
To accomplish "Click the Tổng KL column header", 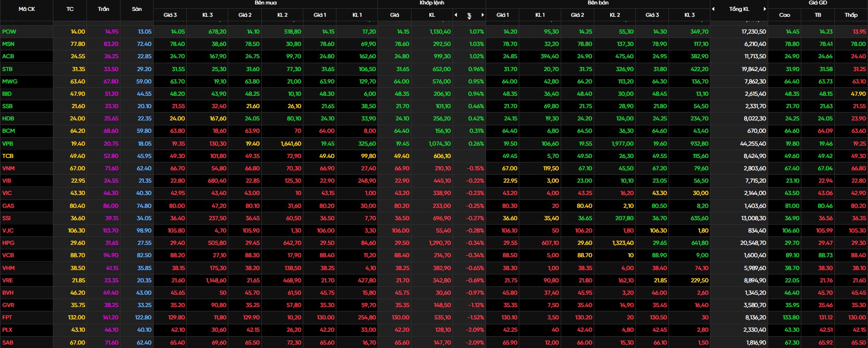I will [x=739, y=9].
